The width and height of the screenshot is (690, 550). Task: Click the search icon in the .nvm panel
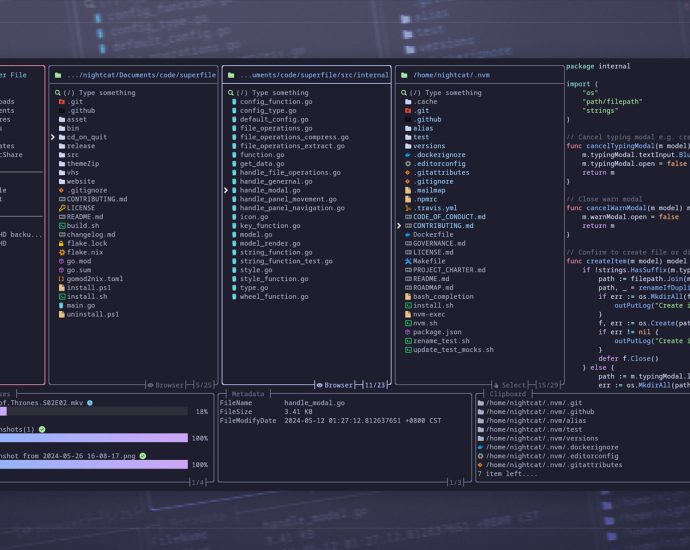pyautogui.click(x=404, y=93)
